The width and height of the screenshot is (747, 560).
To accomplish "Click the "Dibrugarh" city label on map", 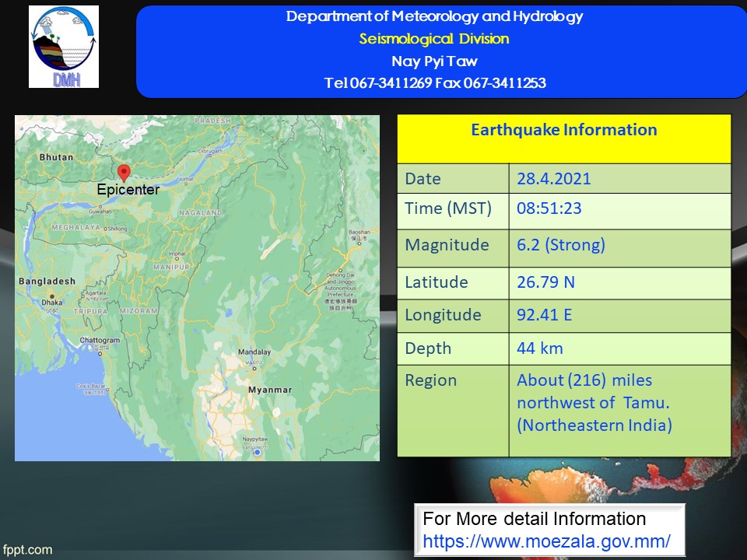I will 210,151.
